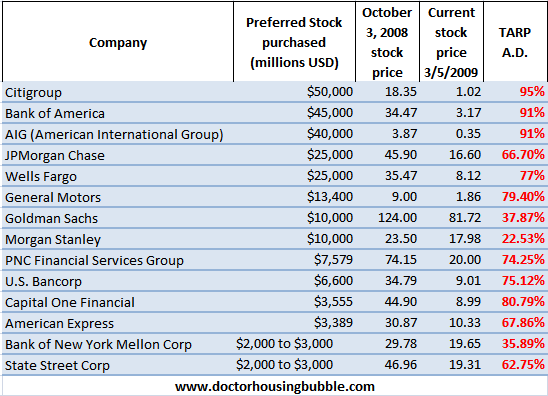
Task: Select Bank of New York Mellon's $2,000 to $3,000
Action: [x=284, y=344]
